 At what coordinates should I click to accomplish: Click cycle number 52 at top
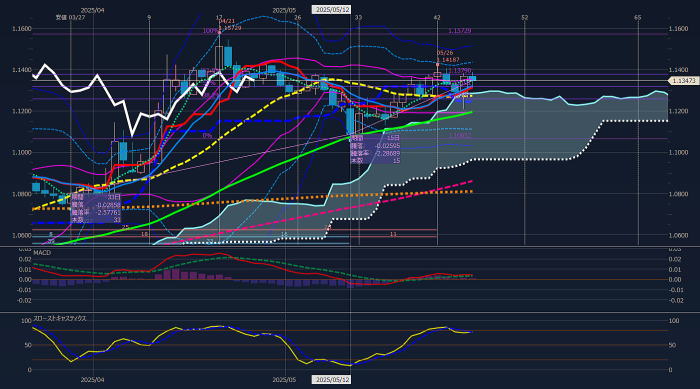pyautogui.click(x=525, y=17)
